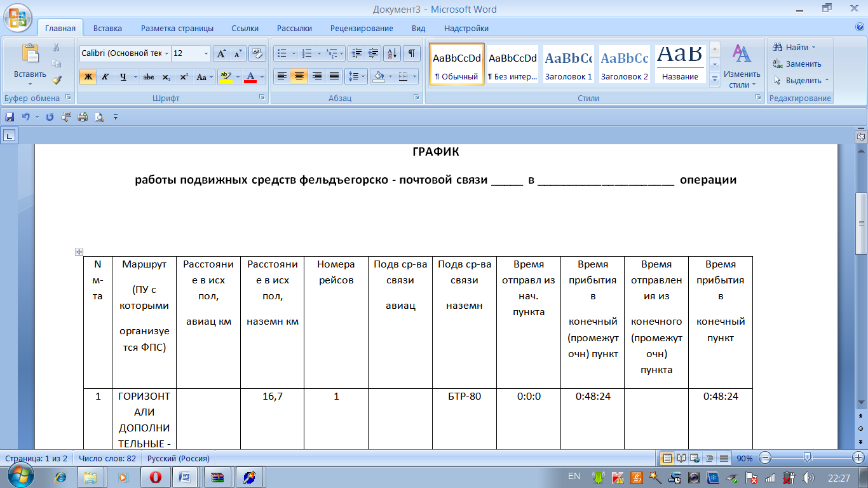This screenshot has height=488, width=868.
Task: Click the Заменить (Replace) button
Action: click(x=797, y=64)
